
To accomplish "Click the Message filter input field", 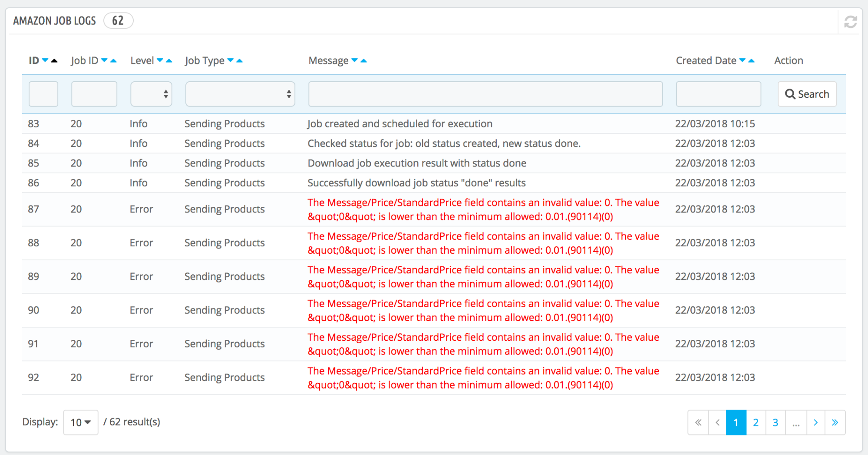I will 485,94.
